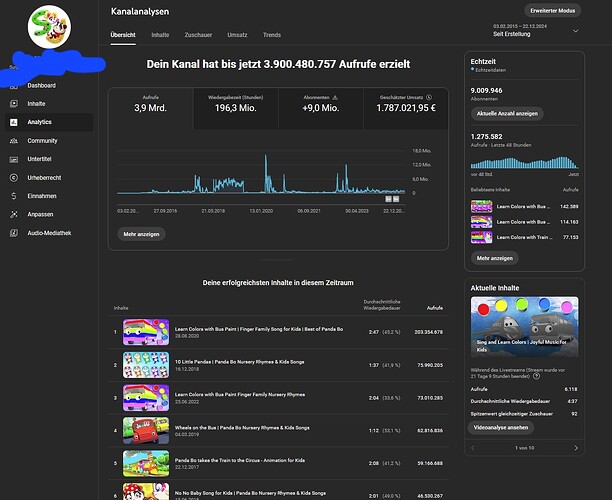Switch to the Trends tab
The height and width of the screenshot is (500, 612).
272,35
